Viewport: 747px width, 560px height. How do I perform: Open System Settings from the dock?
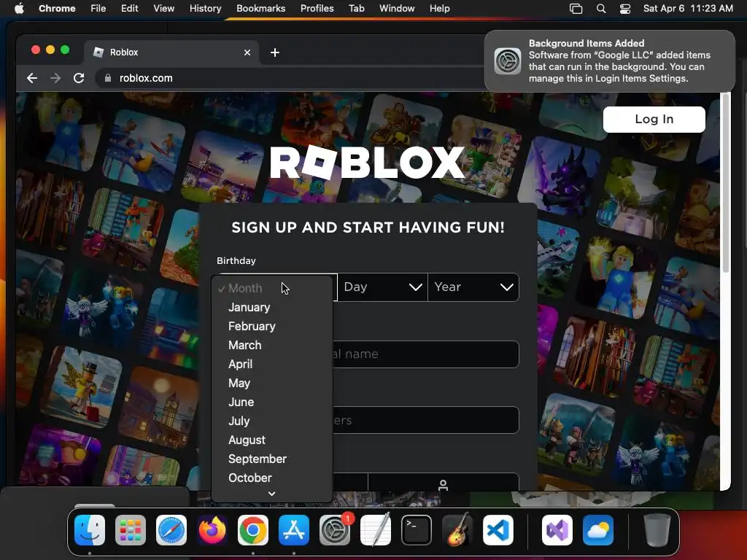[335, 530]
